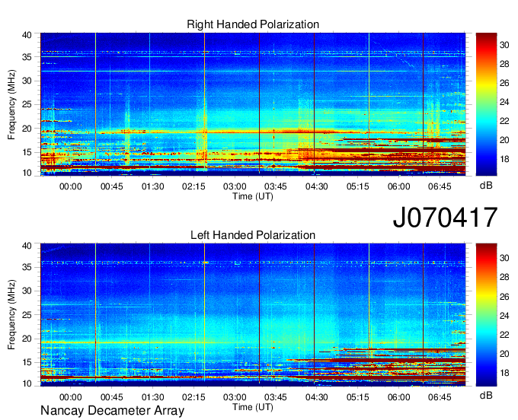This screenshot has height=420, width=518.
Task: Click 20 MHz tick on Left Handed frequency axis
Action: tap(27, 339)
